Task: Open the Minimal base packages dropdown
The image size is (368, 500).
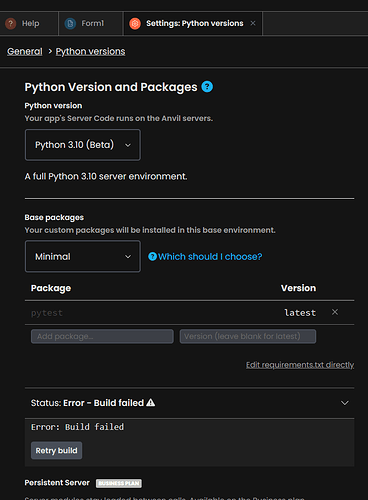Action: point(83,256)
